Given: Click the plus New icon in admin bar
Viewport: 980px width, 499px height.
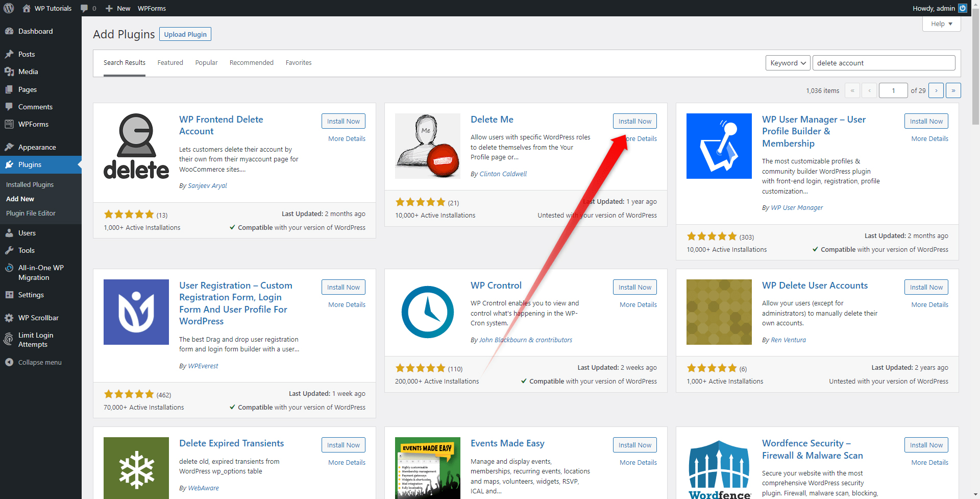Looking at the screenshot, I should [109, 8].
